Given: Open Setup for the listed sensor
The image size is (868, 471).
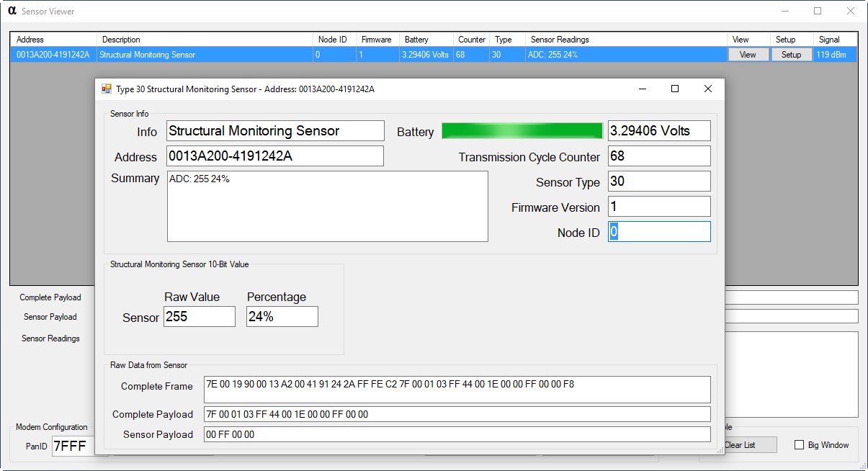Looking at the screenshot, I should [791, 55].
